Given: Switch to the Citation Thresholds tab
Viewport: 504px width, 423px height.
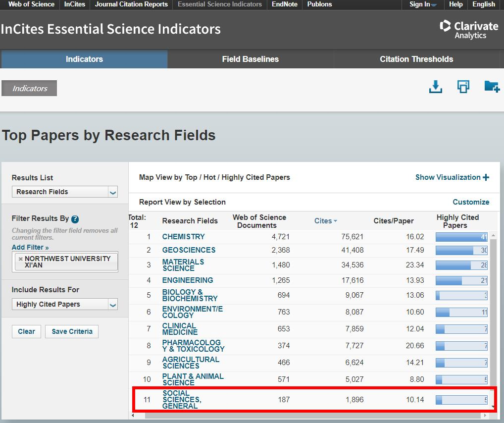Looking at the screenshot, I should tap(416, 59).
